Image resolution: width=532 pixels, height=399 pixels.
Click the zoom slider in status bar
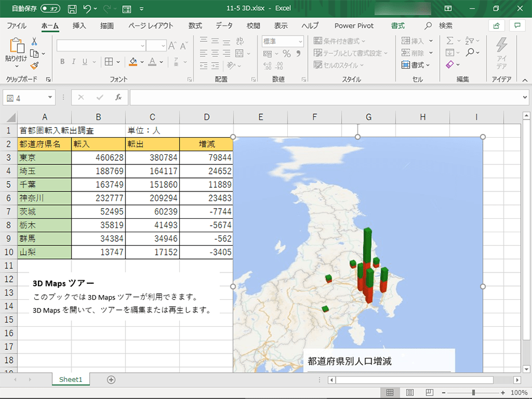pos(473,392)
